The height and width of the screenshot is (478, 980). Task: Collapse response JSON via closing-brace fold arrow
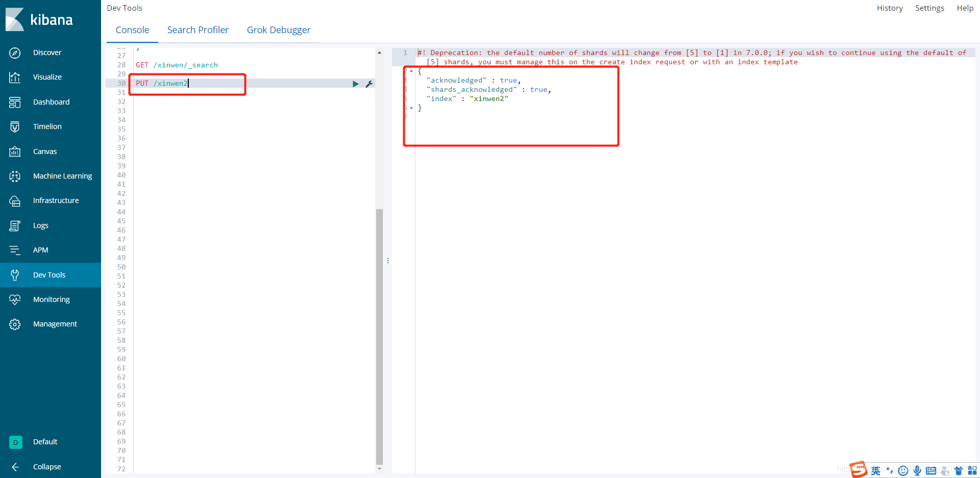pos(411,108)
